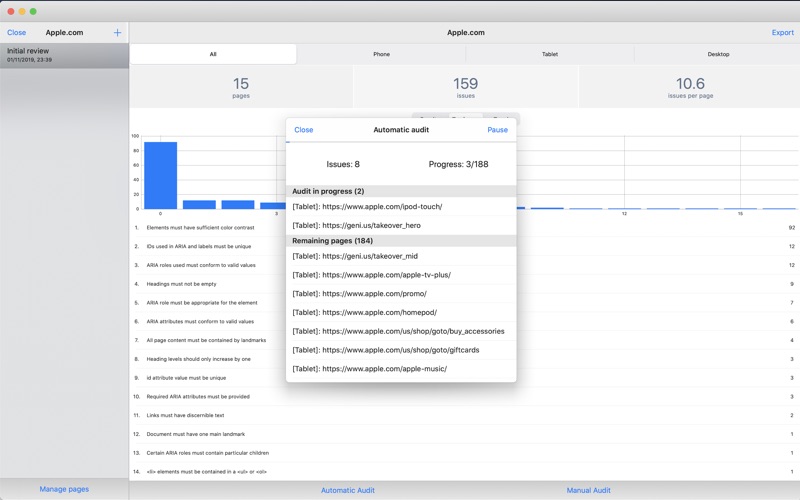Click the 10.6 issues per page statistic

click(x=690, y=87)
